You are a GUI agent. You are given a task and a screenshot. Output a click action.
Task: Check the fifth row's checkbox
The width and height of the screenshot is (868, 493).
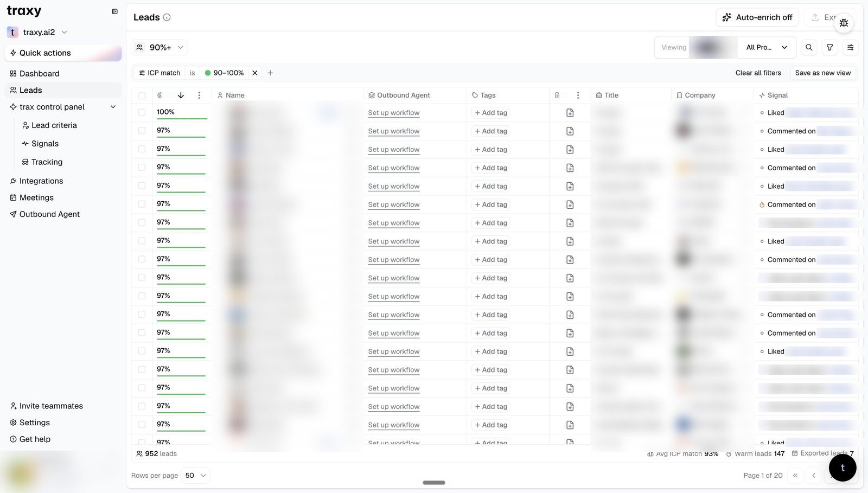142,186
